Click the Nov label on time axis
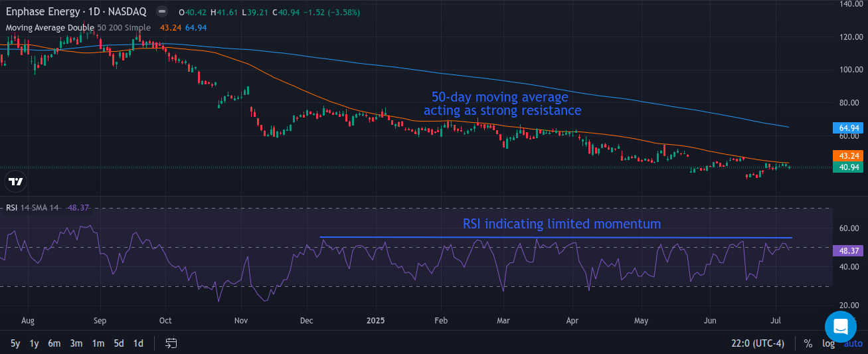Image resolution: width=868 pixels, height=354 pixels. [241, 320]
